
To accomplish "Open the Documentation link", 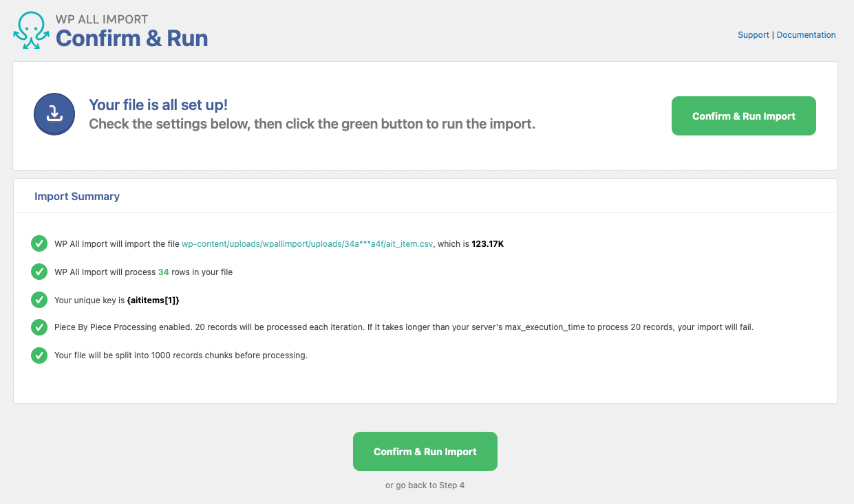I will 807,35.
